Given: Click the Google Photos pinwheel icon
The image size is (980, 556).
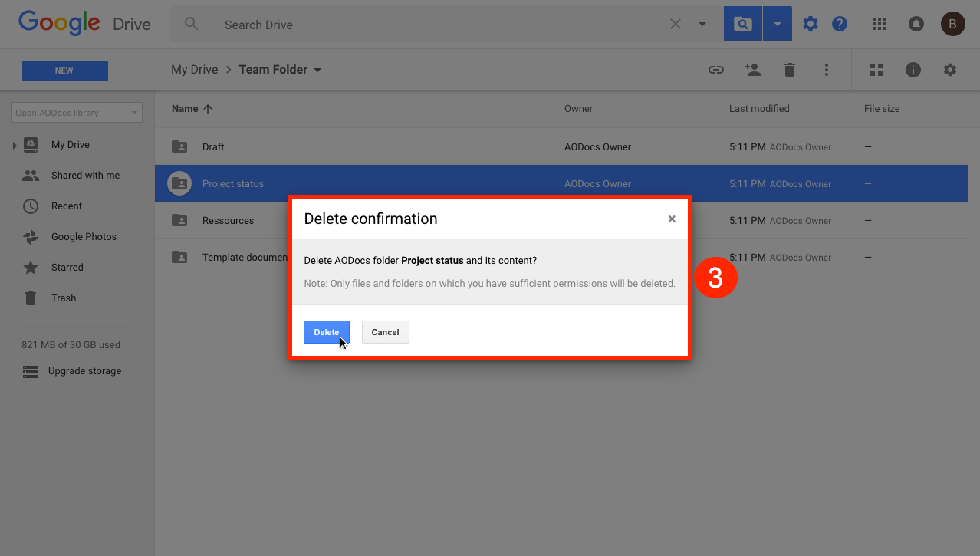Looking at the screenshot, I should (x=31, y=237).
